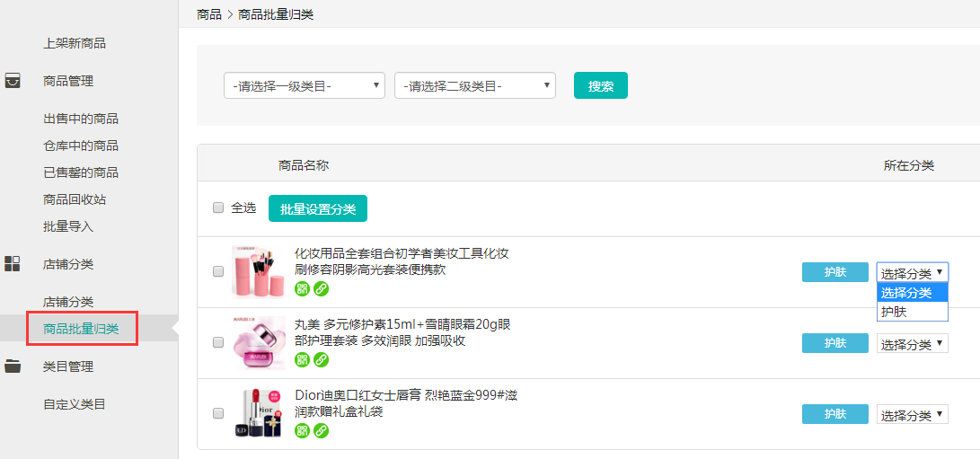The height and width of the screenshot is (459, 980).
Task: Open 选择分类 dropdown for Dior lipstick
Action: pyautogui.click(x=912, y=415)
